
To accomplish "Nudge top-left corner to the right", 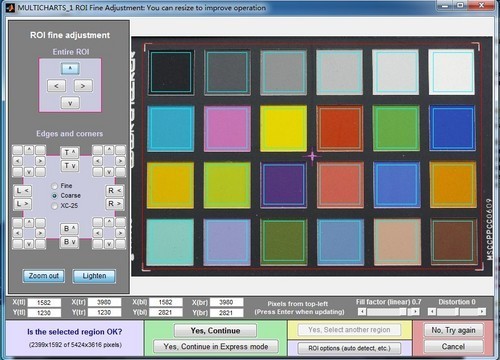I will pos(40,161).
